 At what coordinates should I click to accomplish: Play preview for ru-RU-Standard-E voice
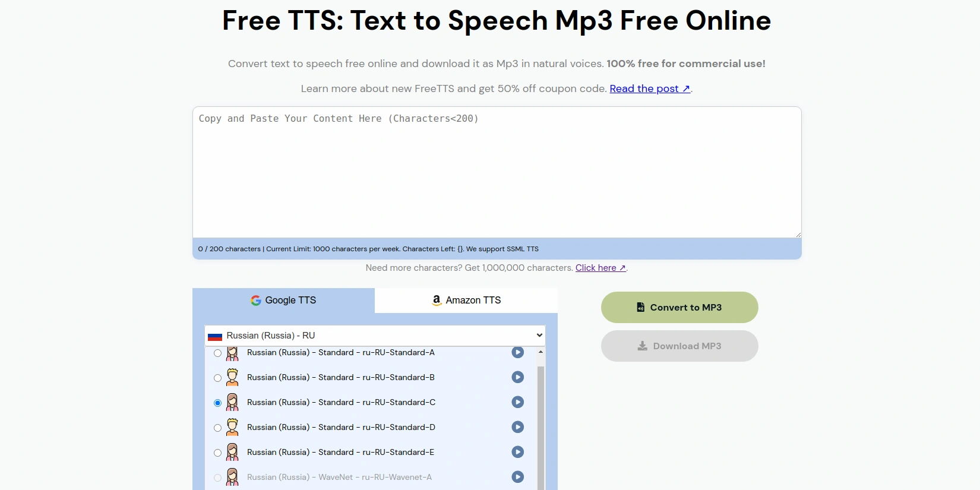[x=518, y=452]
